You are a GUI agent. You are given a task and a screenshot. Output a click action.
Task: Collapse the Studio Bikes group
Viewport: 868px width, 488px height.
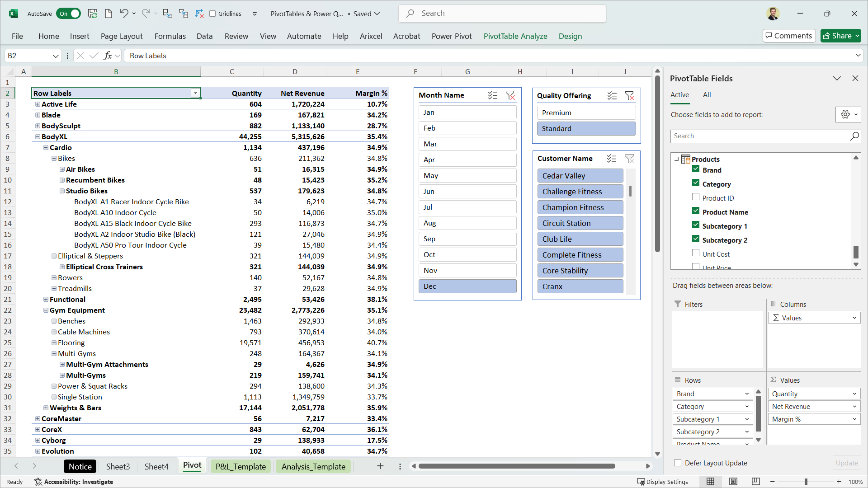coord(62,191)
